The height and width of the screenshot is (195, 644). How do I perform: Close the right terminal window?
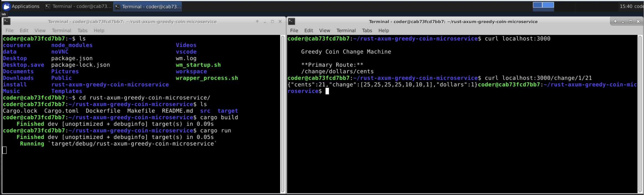[x=638, y=22]
